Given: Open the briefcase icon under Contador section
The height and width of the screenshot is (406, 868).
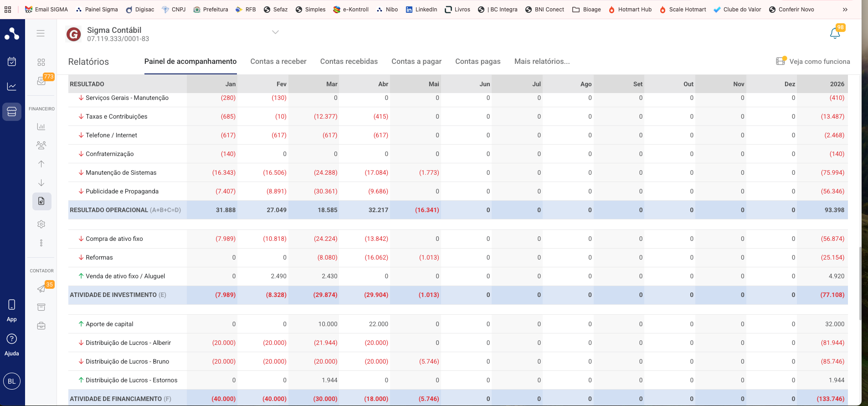Looking at the screenshot, I should tap(41, 326).
